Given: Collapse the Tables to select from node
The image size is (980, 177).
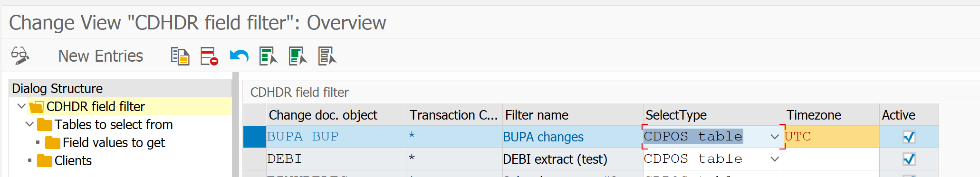Looking at the screenshot, I should click(29, 124).
